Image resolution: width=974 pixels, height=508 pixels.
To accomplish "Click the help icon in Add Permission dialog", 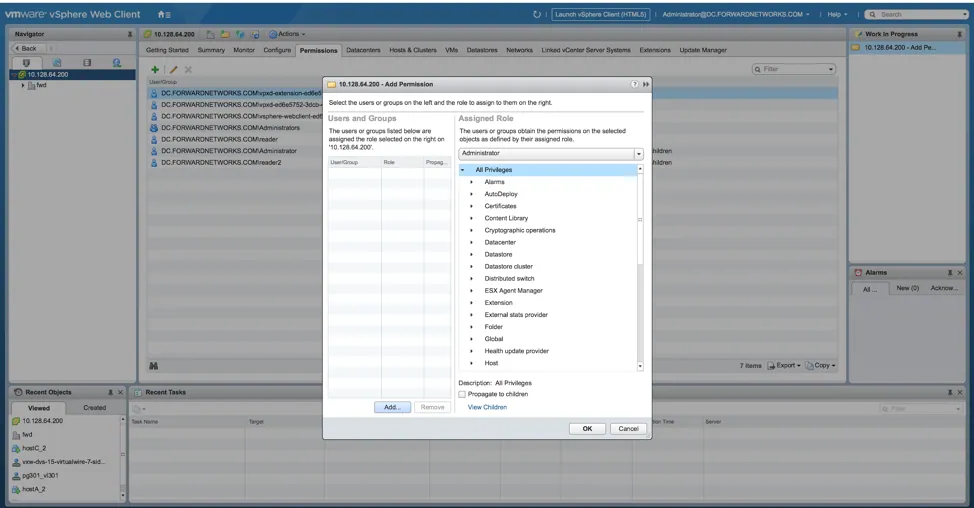I will point(634,84).
